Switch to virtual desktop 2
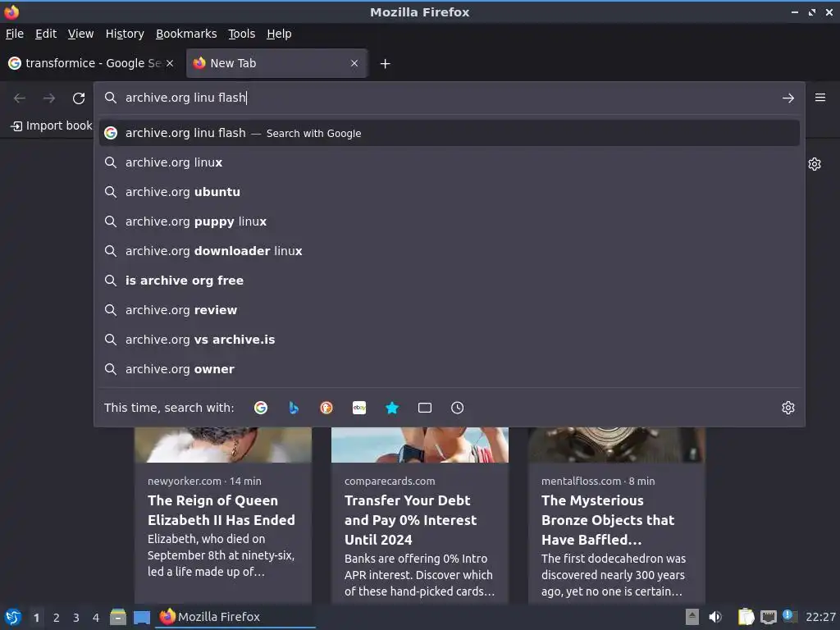Screen dimensions: 840x630 57,618
